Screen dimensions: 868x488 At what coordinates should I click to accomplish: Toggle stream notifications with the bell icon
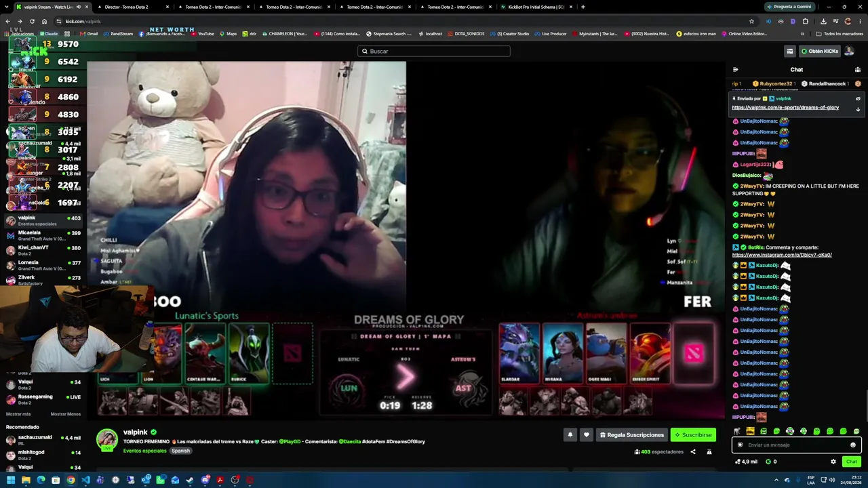[x=570, y=435]
